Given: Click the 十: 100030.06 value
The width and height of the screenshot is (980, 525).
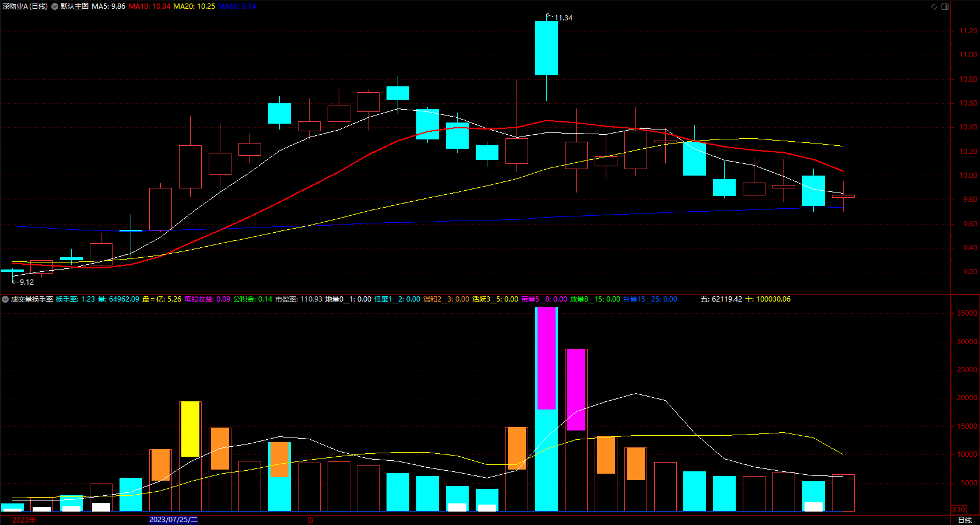Looking at the screenshot, I should click(768, 299).
